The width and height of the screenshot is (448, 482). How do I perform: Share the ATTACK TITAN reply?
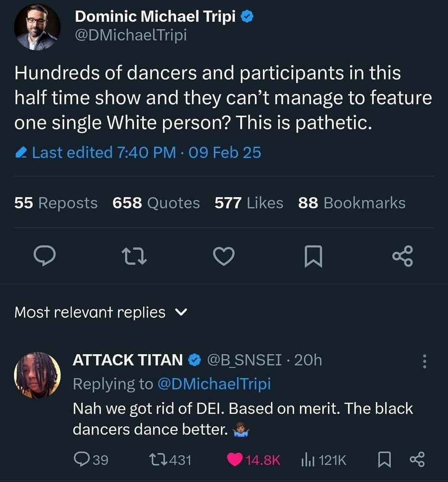click(417, 460)
